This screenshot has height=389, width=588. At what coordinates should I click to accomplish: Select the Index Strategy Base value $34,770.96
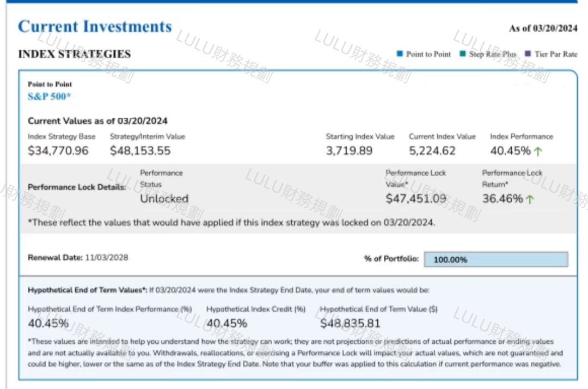click(x=58, y=151)
